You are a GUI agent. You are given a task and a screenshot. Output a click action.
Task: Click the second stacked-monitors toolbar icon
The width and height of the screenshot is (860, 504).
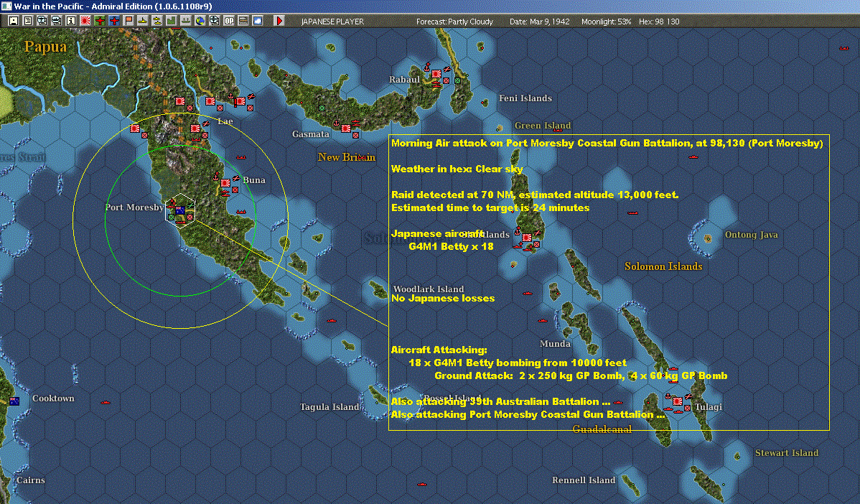pyautogui.click(x=56, y=21)
